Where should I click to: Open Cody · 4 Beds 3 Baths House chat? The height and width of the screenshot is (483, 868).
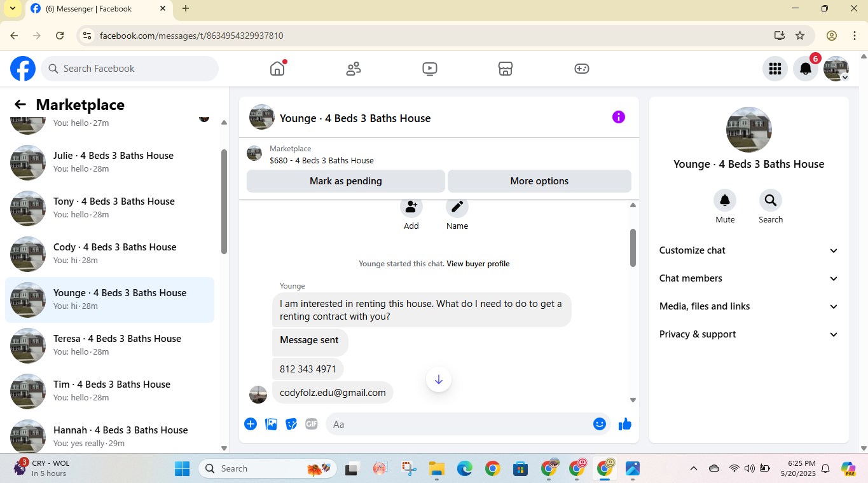click(109, 254)
